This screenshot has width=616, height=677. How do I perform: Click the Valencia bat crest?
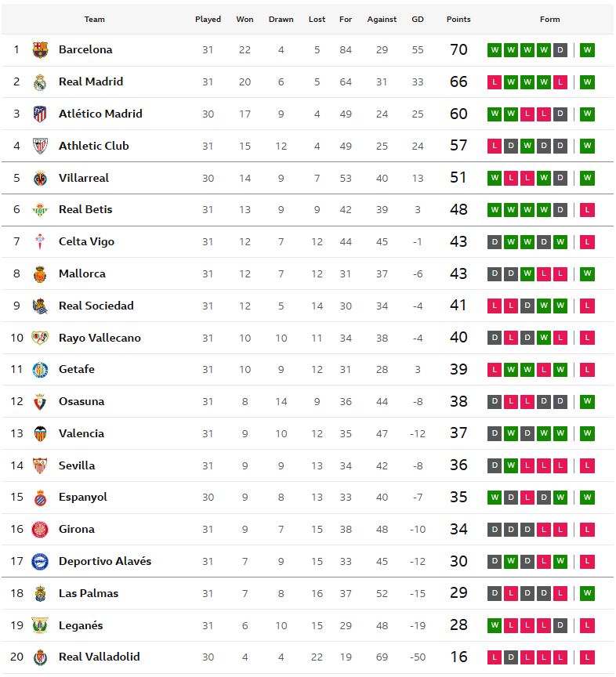(40, 433)
